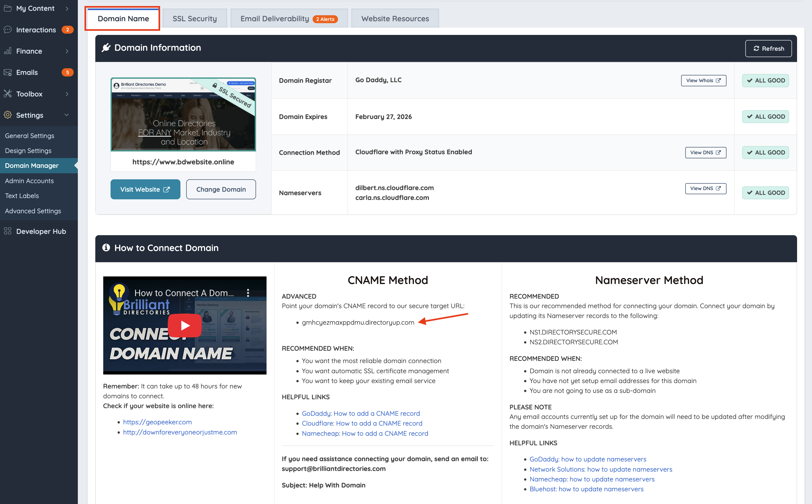
Task: Click the Developer Hub grid icon
Action: [8, 231]
